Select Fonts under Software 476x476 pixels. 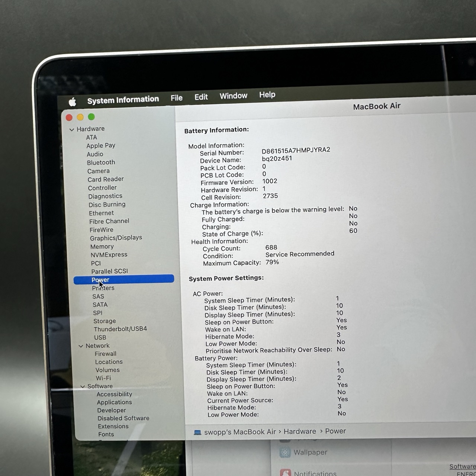[106, 434]
